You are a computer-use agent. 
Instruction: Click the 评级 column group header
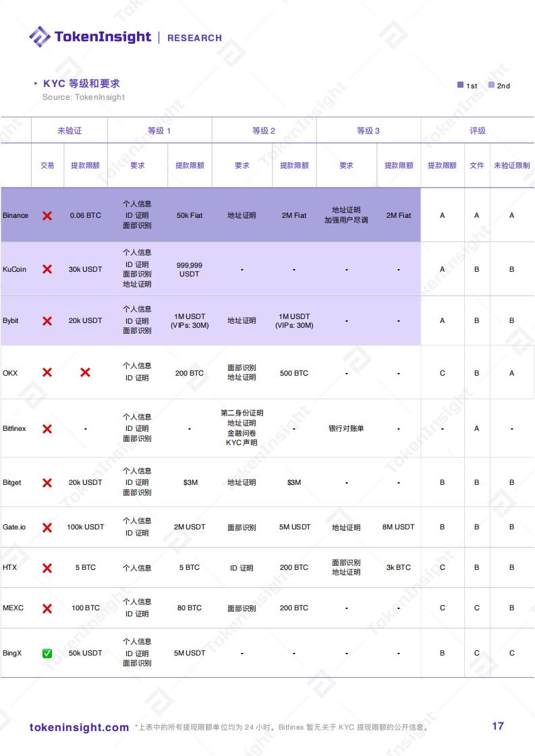(478, 131)
